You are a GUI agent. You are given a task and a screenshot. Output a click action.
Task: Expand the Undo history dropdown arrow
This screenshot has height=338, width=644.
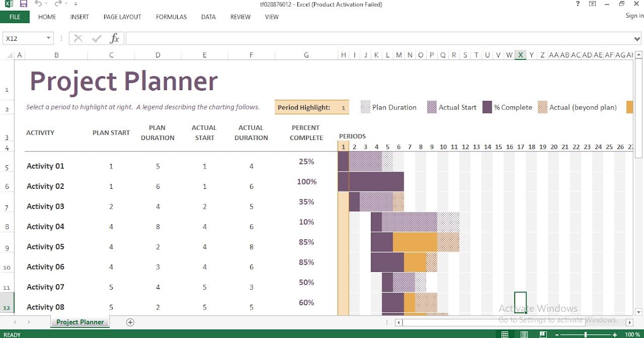coord(46,4)
